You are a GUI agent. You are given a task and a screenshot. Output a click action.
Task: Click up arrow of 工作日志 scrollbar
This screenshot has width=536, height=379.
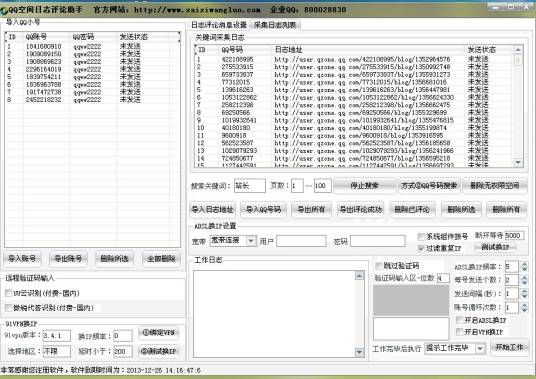click(359, 275)
